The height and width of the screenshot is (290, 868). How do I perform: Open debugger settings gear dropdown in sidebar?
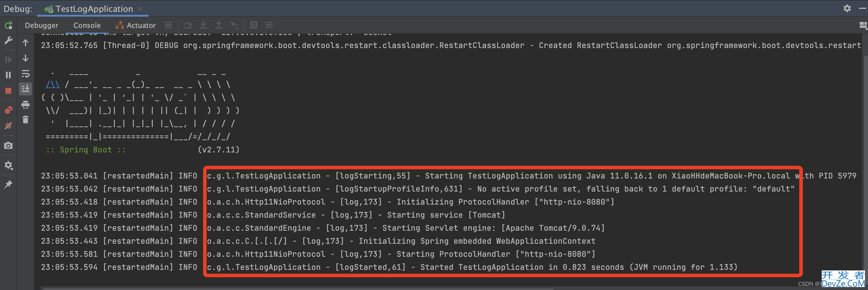coord(8,165)
